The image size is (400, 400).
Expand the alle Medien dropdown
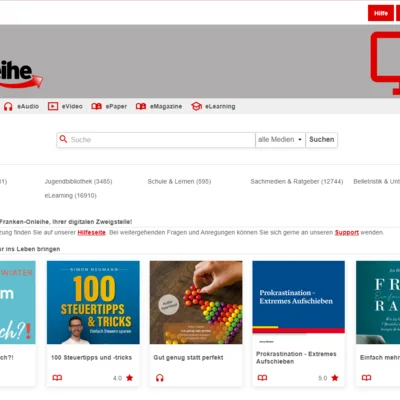(280, 140)
